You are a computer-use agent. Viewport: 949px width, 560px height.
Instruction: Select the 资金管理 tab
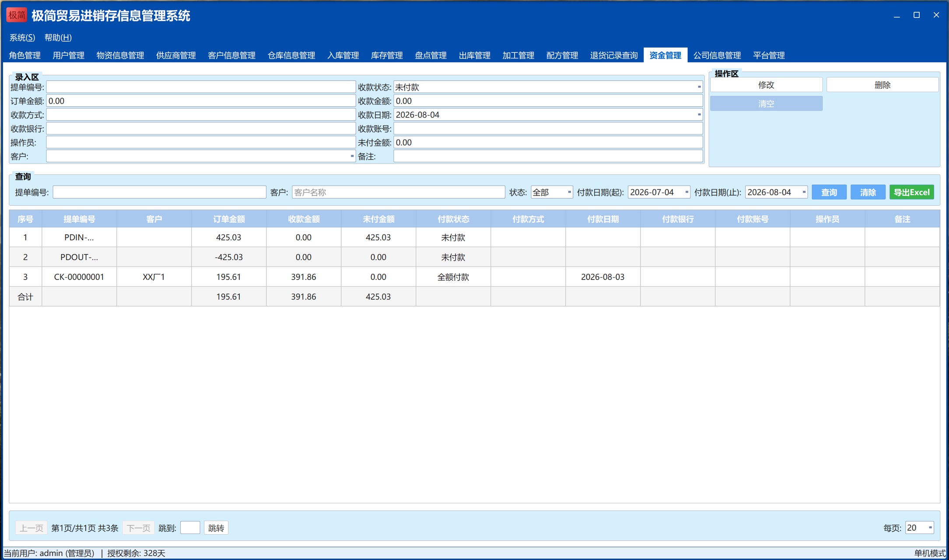coord(665,55)
